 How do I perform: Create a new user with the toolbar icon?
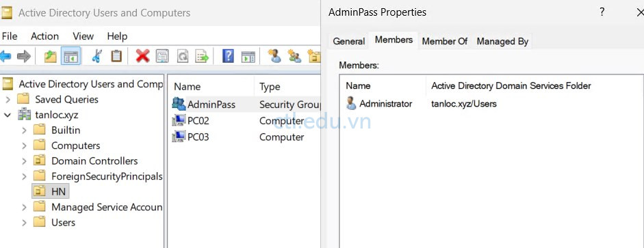click(x=274, y=56)
